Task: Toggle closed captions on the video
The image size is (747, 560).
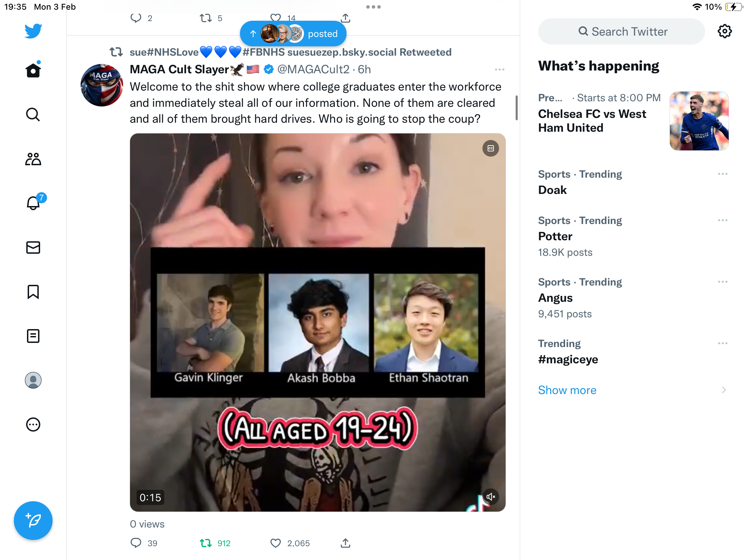Action: point(491,148)
